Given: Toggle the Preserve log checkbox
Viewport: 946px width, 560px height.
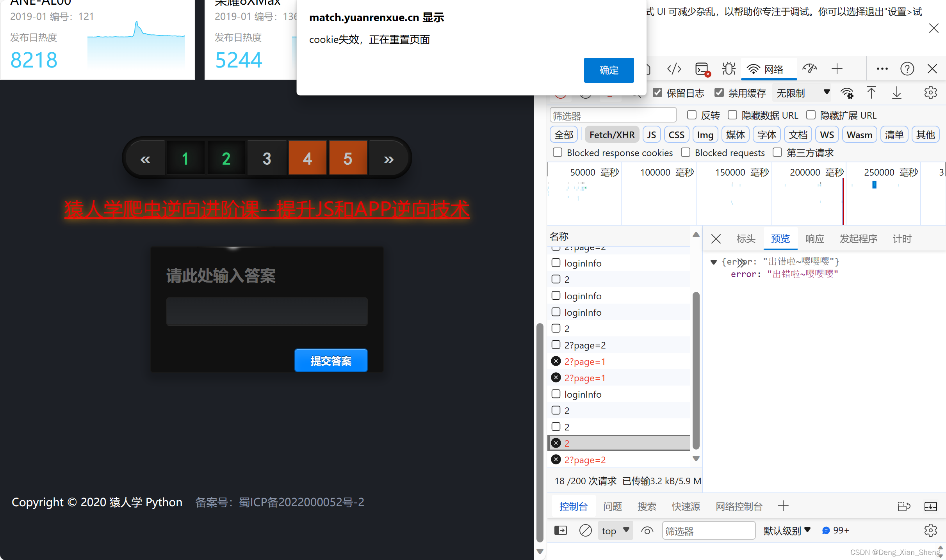Looking at the screenshot, I should point(657,93).
